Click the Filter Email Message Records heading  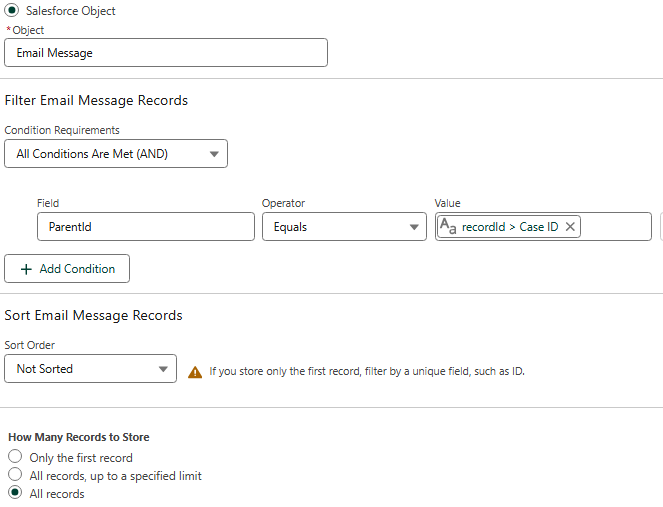tap(96, 100)
